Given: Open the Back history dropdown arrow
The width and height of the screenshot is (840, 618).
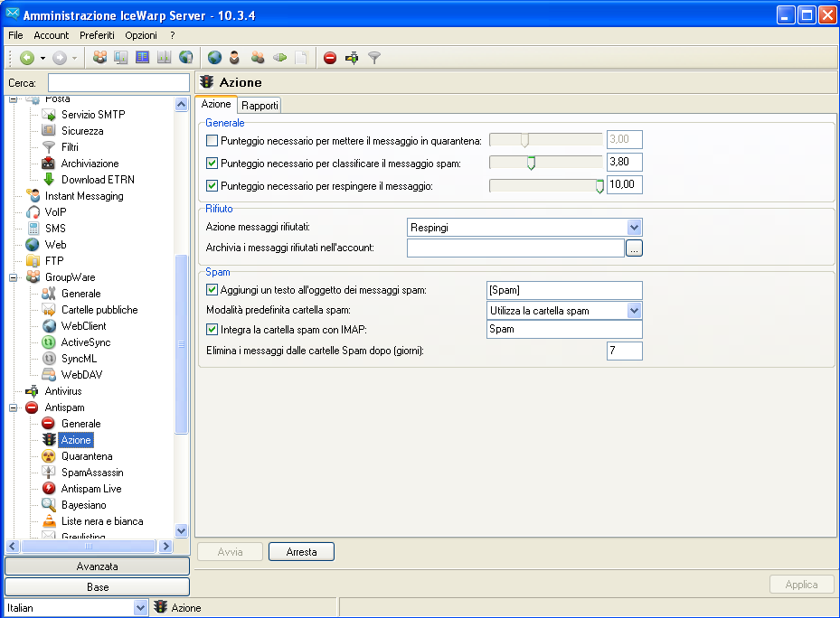Looking at the screenshot, I should click(42, 58).
